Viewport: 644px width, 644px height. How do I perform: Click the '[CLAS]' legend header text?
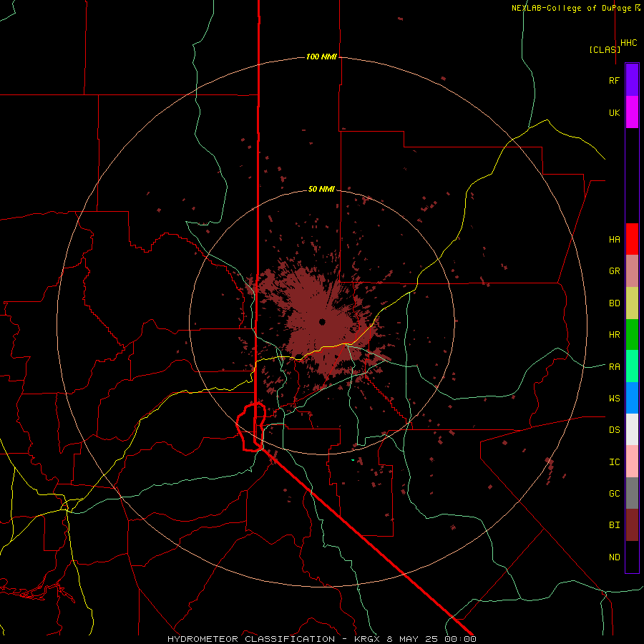605,49
